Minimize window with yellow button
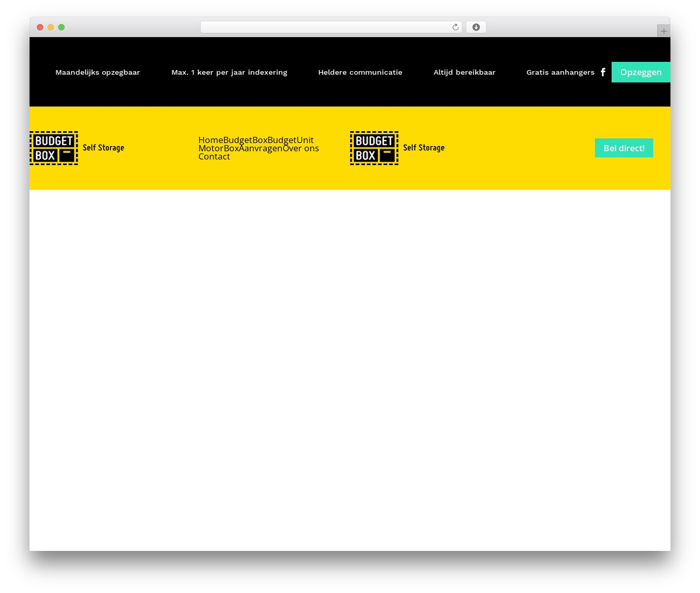 coord(51,27)
